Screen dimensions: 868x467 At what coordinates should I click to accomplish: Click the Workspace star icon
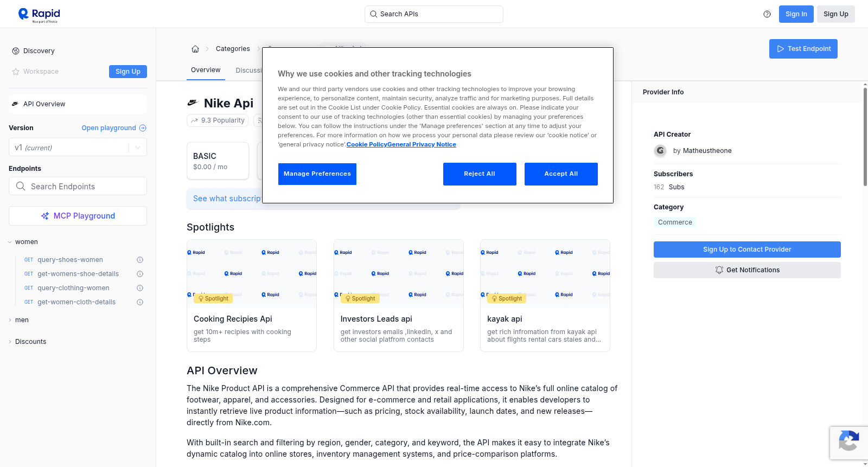point(16,72)
